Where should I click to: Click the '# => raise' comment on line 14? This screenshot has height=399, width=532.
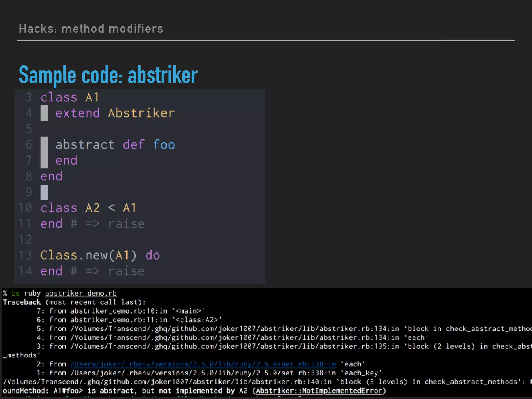coord(107,271)
